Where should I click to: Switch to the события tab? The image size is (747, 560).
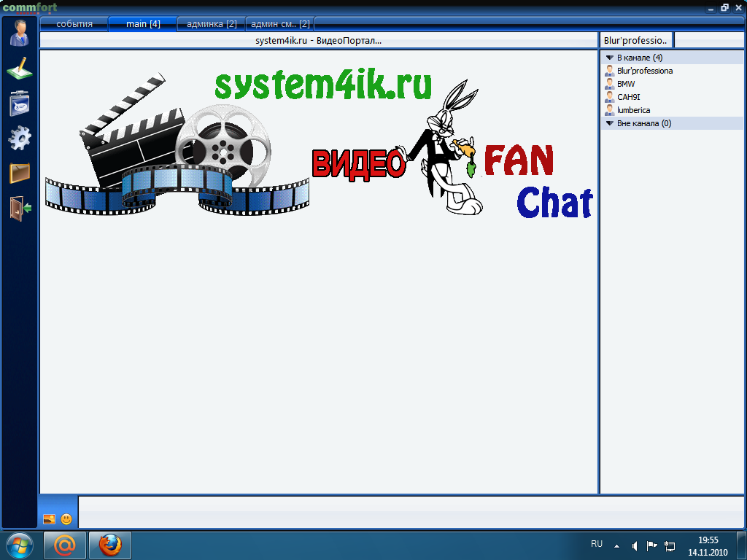tap(74, 24)
